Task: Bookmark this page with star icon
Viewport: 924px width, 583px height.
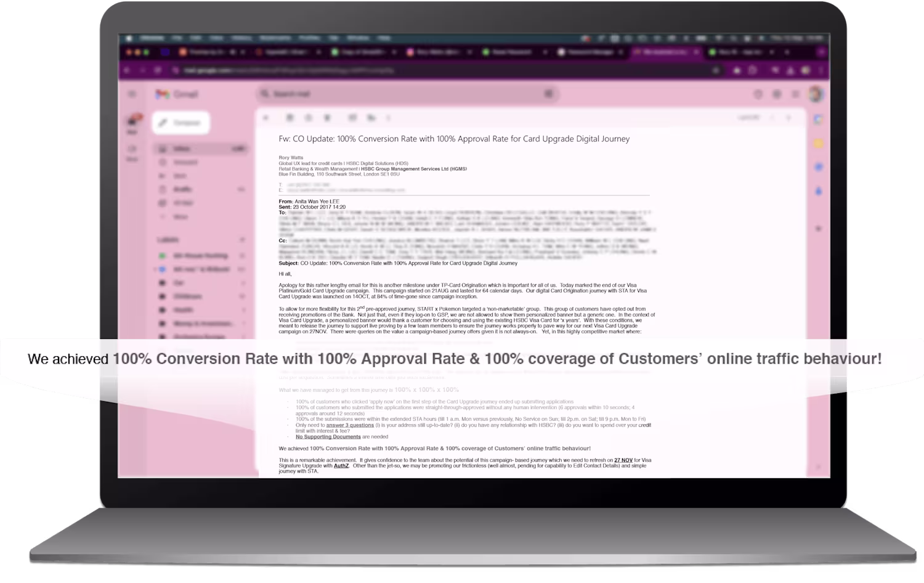Action: [x=715, y=71]
